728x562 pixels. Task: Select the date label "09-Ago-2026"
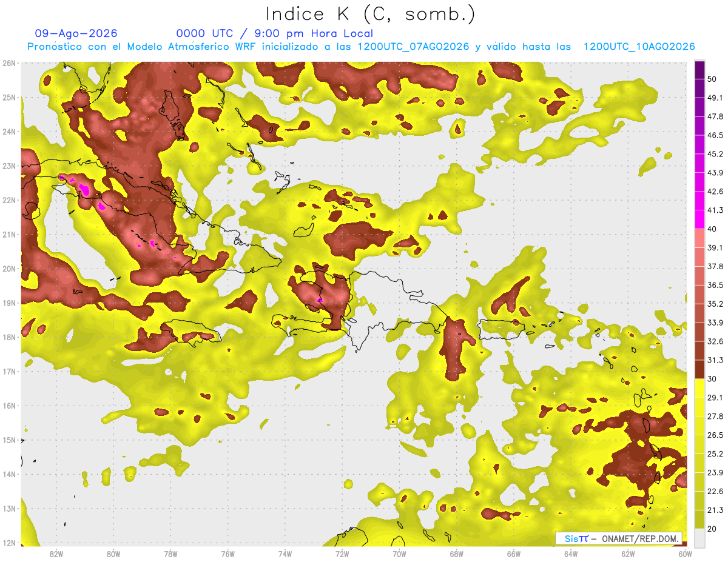tap(76, 33)
